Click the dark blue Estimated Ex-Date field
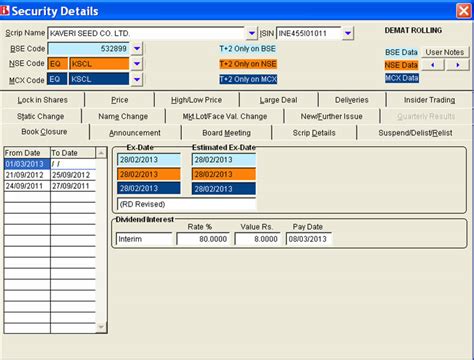 [224, 189]
